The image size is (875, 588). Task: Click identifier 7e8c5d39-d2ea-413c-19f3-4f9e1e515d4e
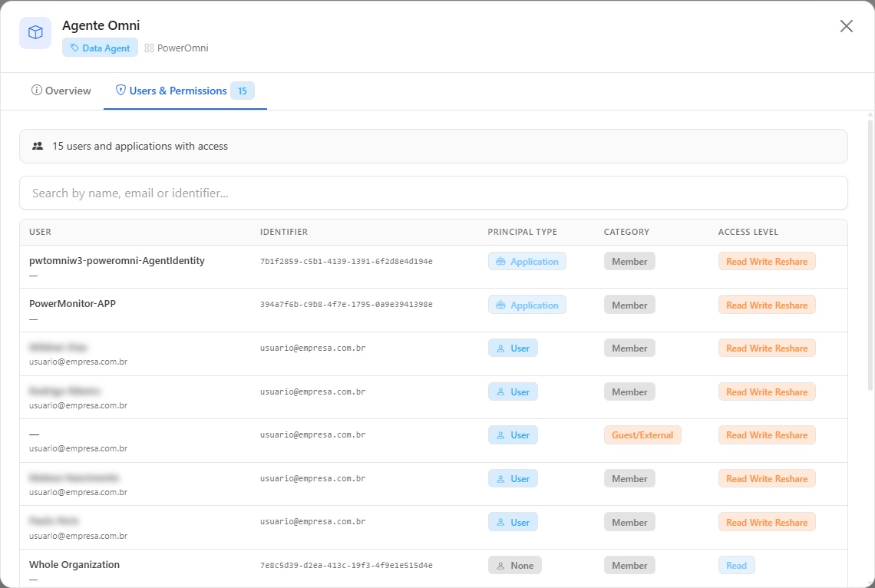(346, 565)
